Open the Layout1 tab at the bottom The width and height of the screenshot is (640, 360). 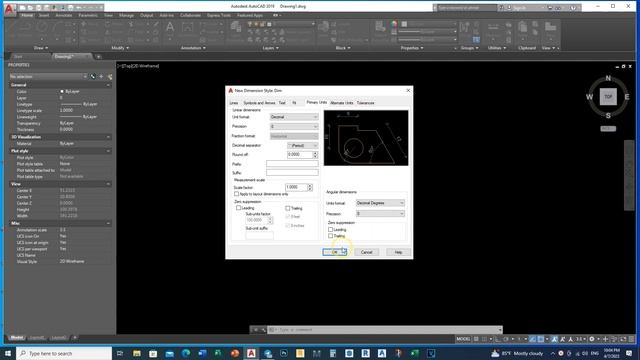(x=37, y=338)
